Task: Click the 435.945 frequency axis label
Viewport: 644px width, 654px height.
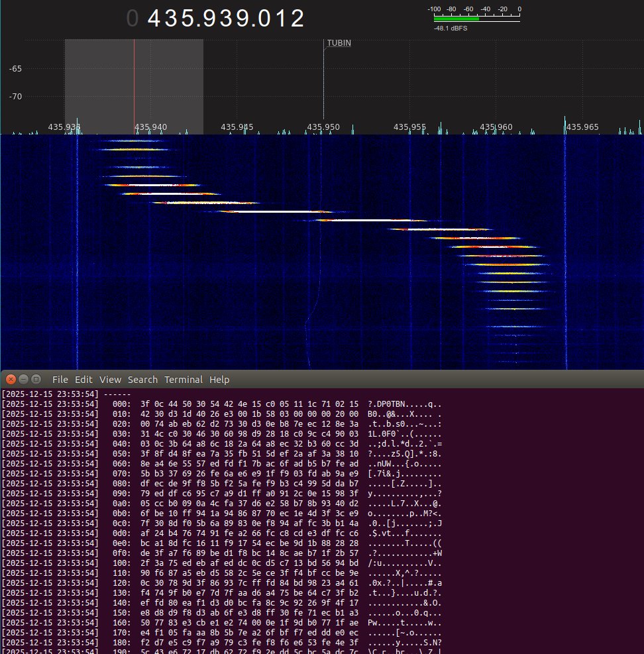Action: point(237,127)
